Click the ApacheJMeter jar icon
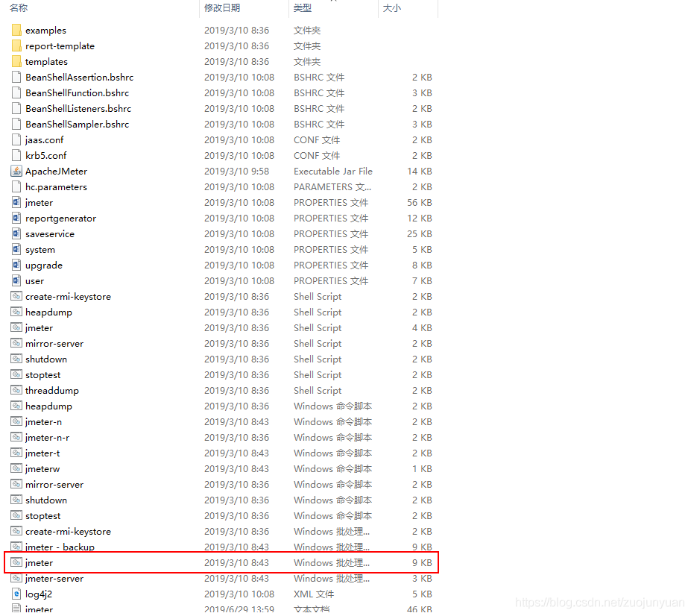 pos(16,171)
